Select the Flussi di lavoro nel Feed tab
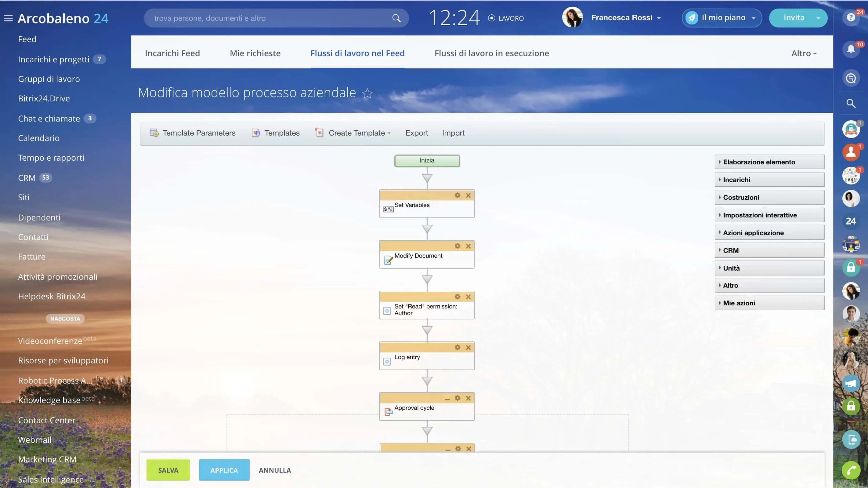 [x=357, y=53]
